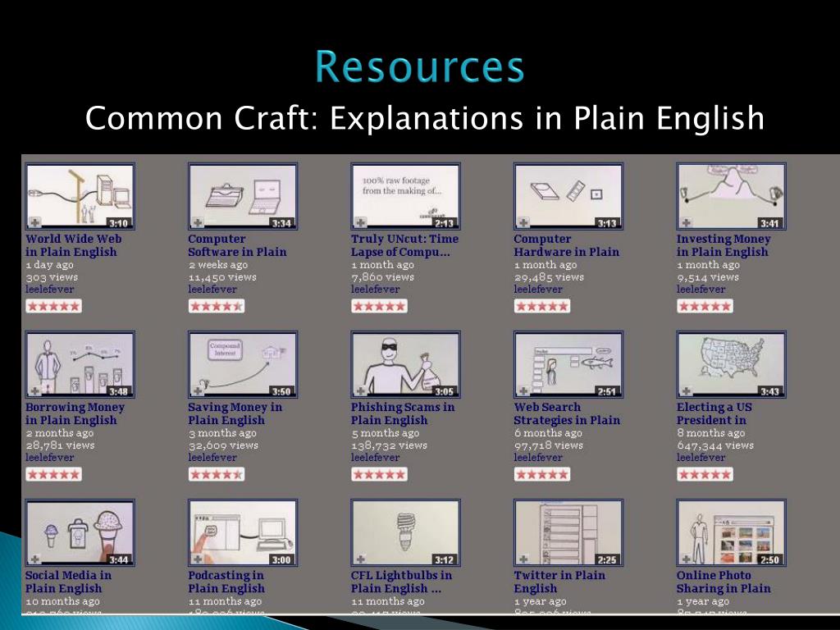Open leelefever channel under Saving Money
This screenshot has width=840, height=630.
pos(212,458)
